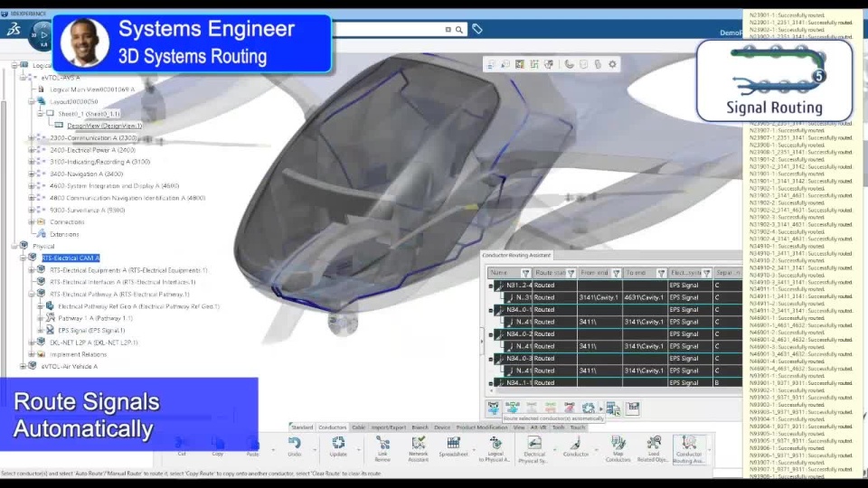Click the settings gear in floating view toolbar

point(612,64)
